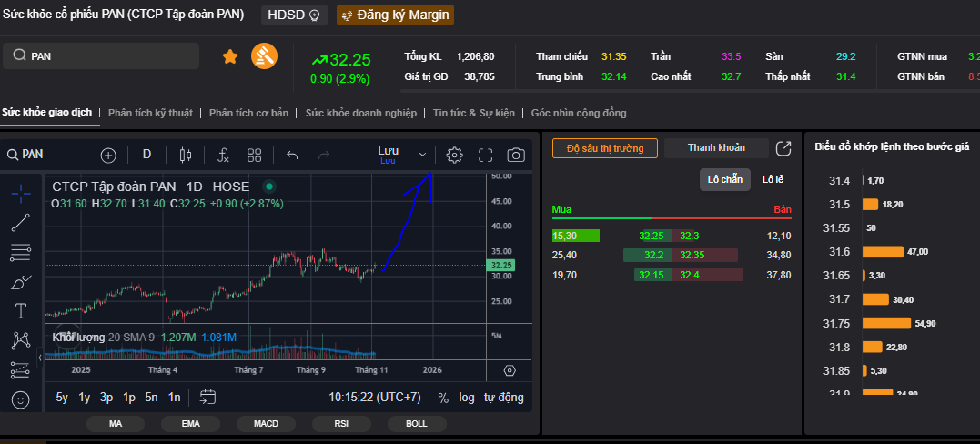Open the candlestick chart style selector
Image resolution: width=980 pixels, height=444 pixels.
coord(187,155)
